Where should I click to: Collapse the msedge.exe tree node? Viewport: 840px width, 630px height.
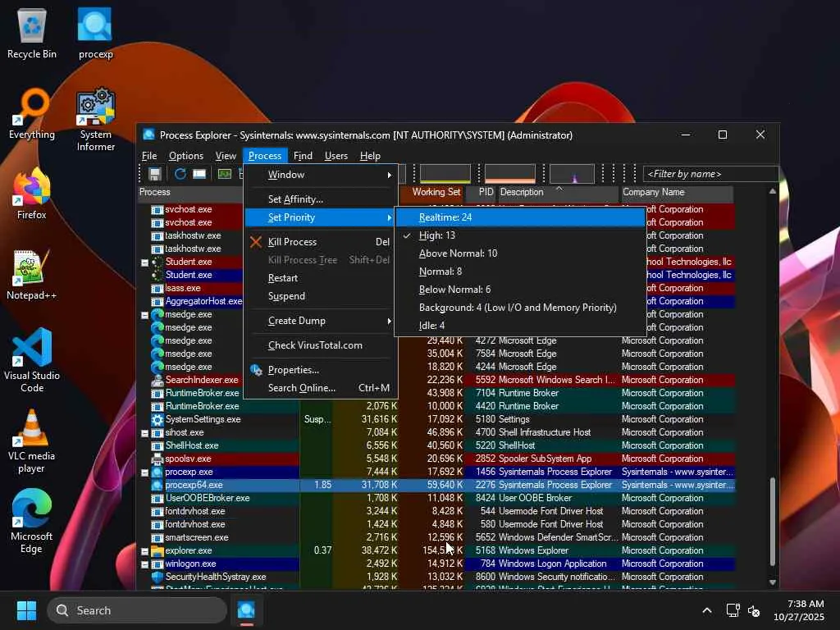click(x=144, y=315)
